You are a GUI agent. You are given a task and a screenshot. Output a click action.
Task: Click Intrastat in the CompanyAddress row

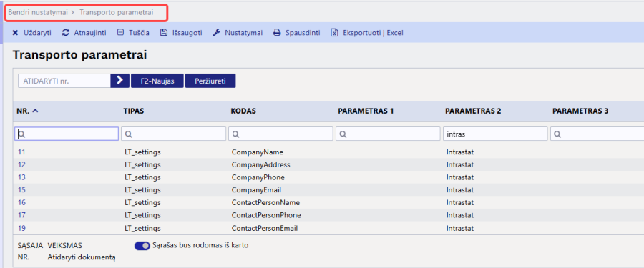tap(460, 164)
